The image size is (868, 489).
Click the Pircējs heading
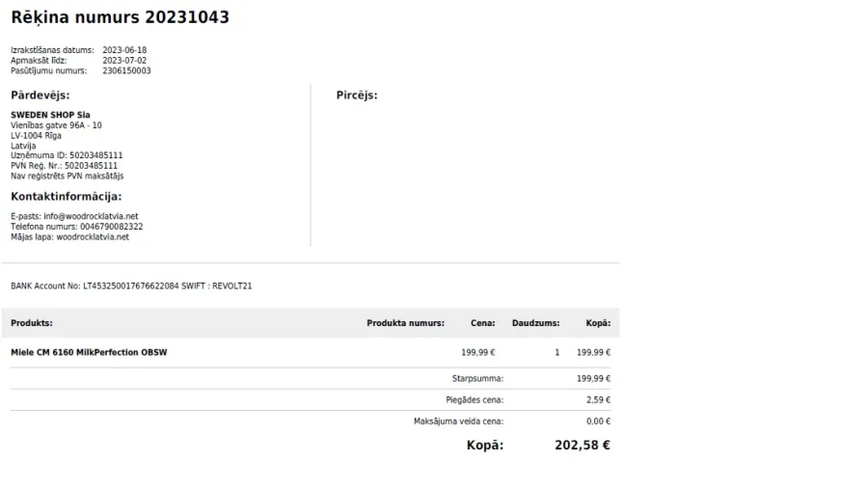(x=357, y=95)
